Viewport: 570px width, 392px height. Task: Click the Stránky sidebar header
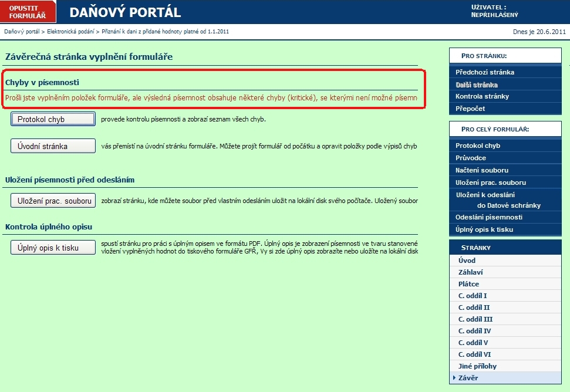click(x=505, y=248)
